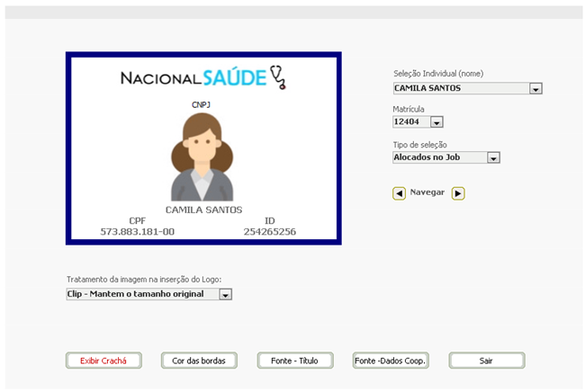The height and width of the screenshot is (392, 585).
Task: Open the Tipo de seleção dropdown arrow
Action: click(493, 157)
